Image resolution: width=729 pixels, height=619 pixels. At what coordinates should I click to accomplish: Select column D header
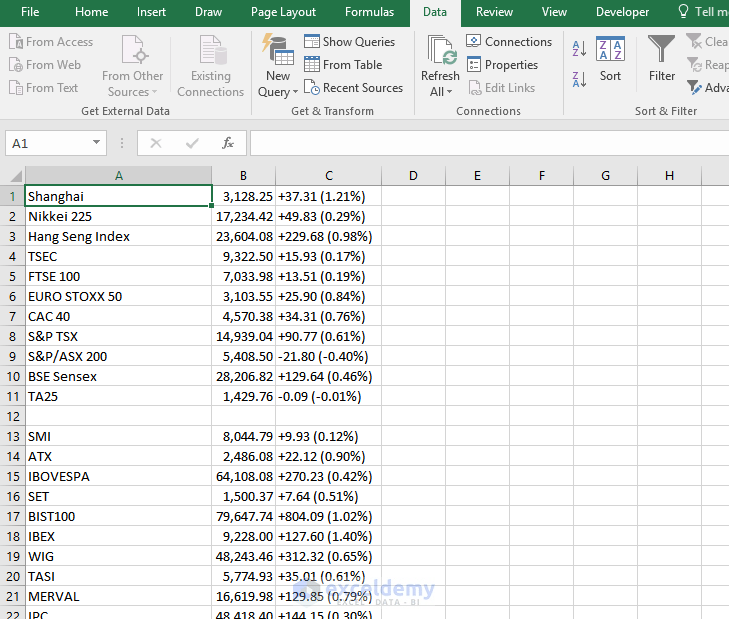[x=413, y=176]
